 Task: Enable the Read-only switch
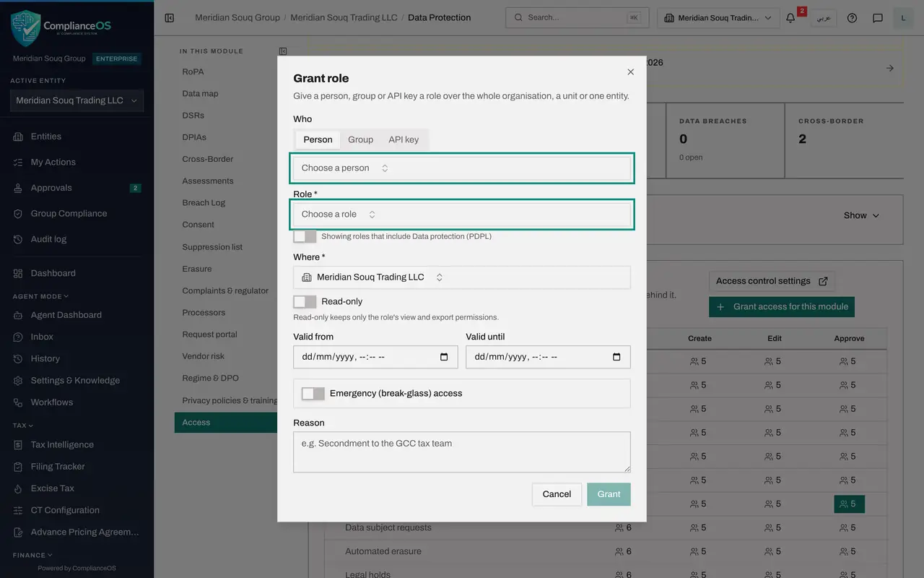pos(305,301)
